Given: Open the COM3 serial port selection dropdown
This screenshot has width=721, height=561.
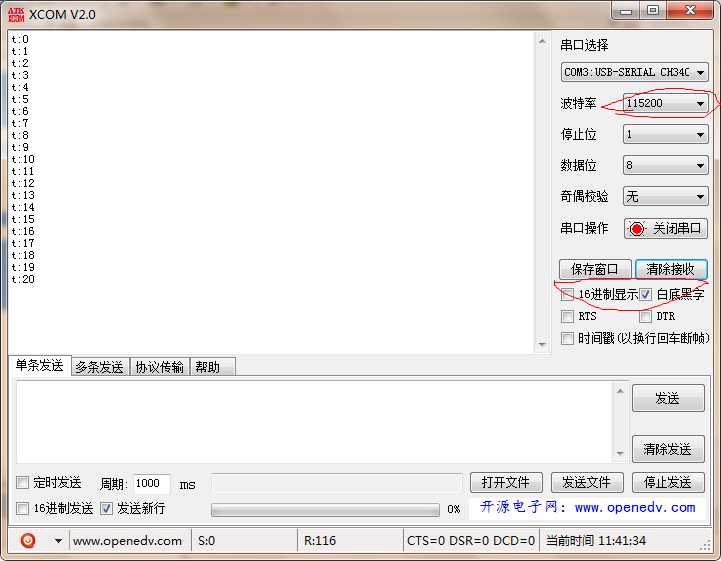Looking at the screenshot, I should click(635, 72).
